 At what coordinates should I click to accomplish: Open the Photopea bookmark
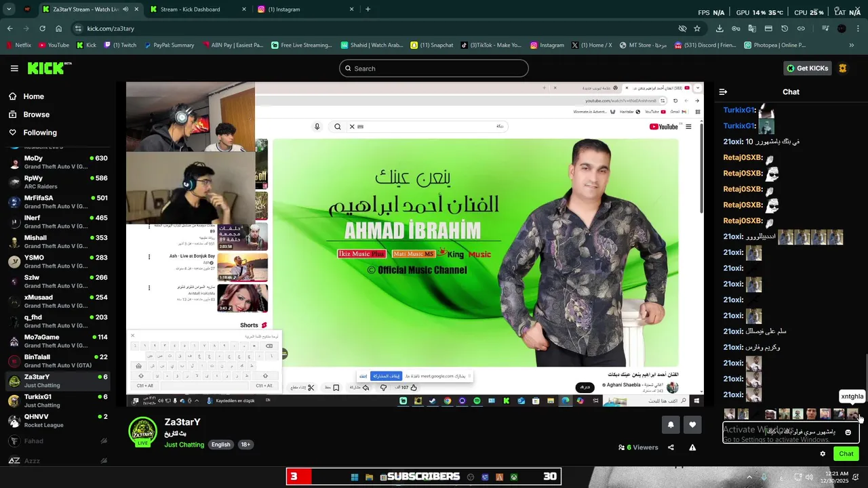pos(774,45)
